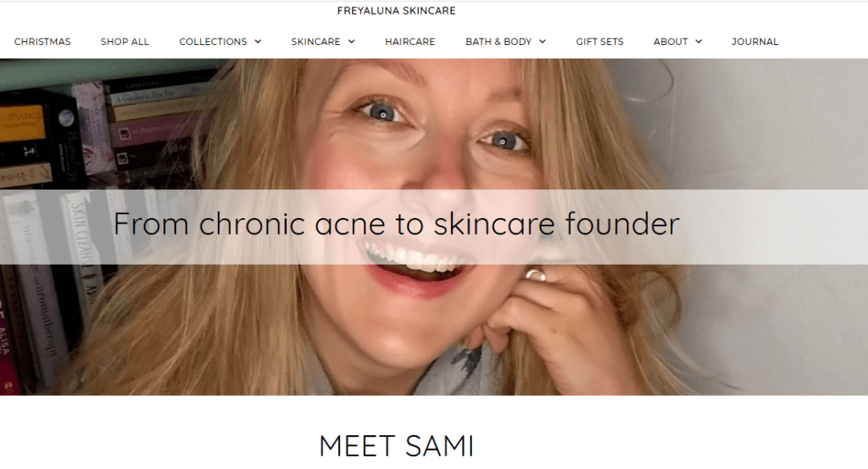Click the Meet Sami heading
The width and height of the screenshot is (868, 469).
(396, 446)
